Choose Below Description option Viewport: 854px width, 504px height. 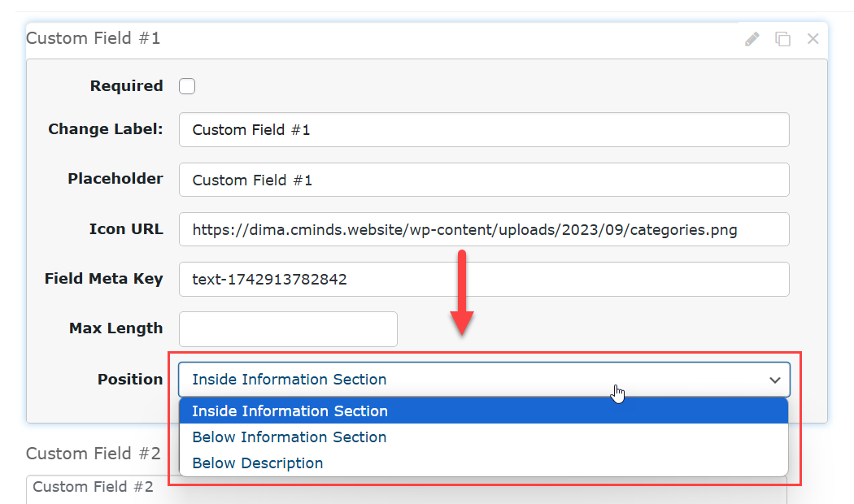click(484, 463)
